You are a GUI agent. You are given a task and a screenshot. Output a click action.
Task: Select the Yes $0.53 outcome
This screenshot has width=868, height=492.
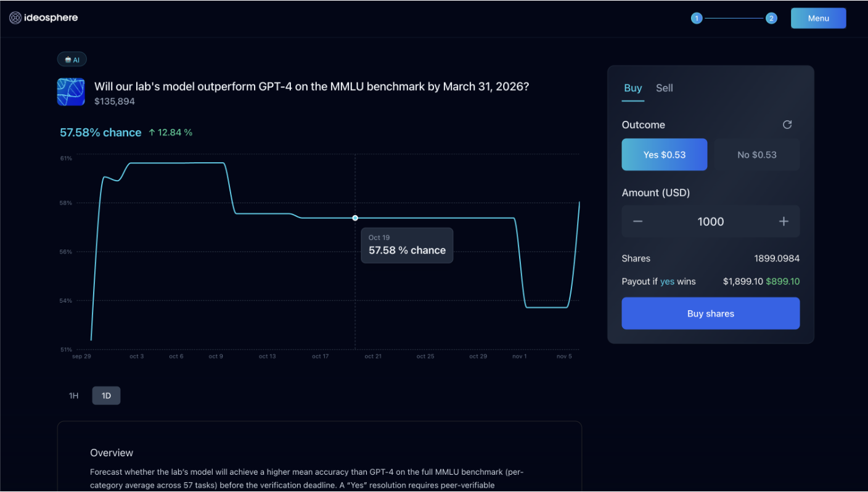tap(665, 155)
